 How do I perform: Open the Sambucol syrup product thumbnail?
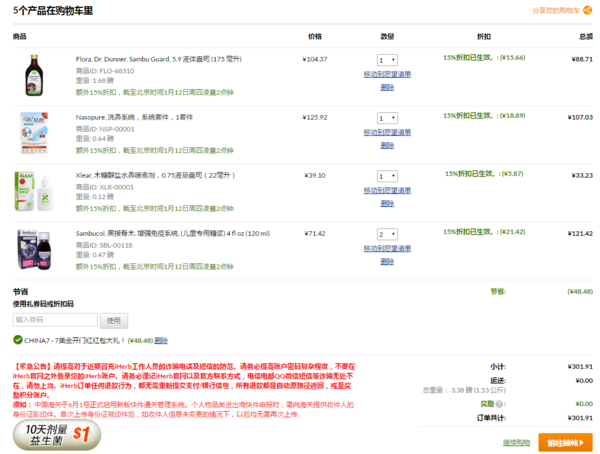(34, 250)
